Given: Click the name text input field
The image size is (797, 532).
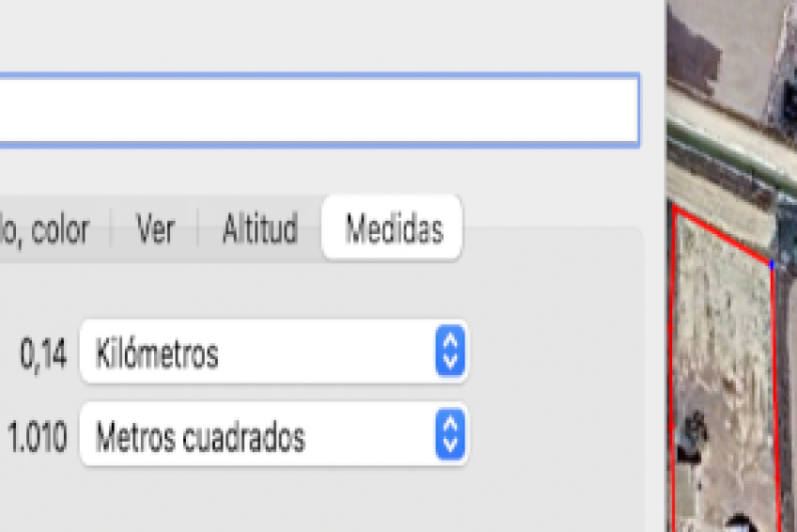Looking at the screenshot, I should tap(318, 109).
